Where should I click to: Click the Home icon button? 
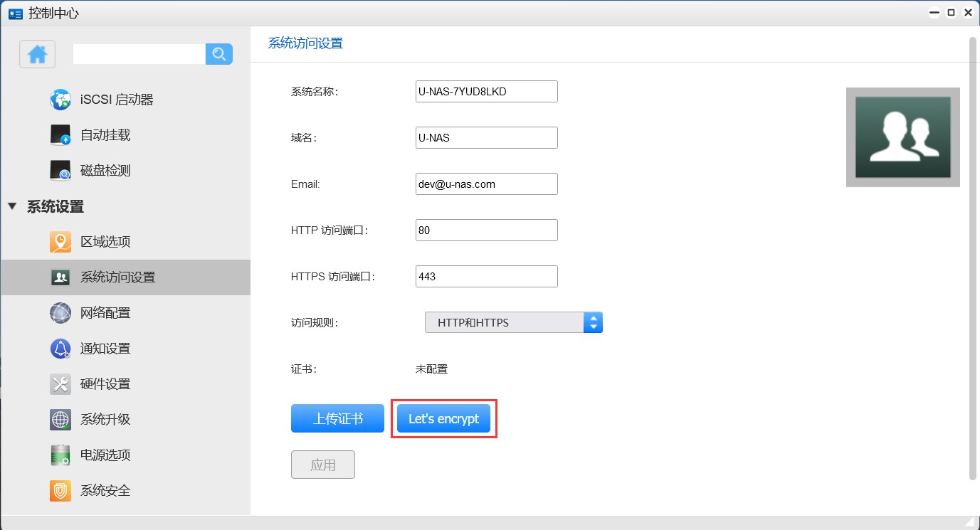pyautogui.click(x=38, y=54)
